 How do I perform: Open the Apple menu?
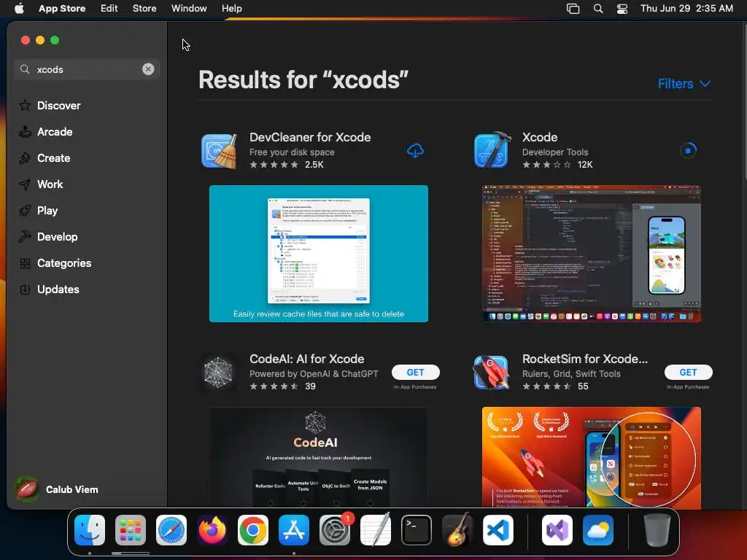[19, 8]
